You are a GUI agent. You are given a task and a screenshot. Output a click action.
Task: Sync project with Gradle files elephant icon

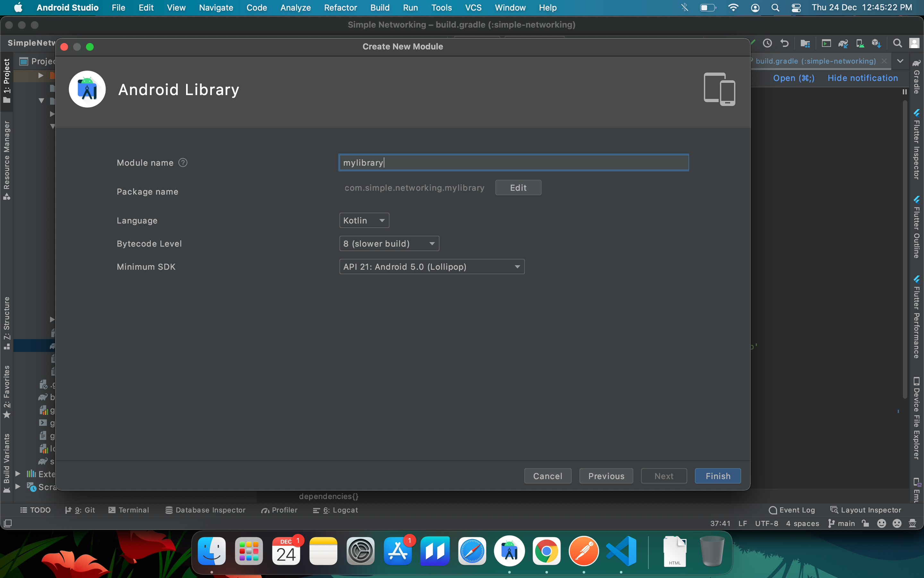click(843, 43)
